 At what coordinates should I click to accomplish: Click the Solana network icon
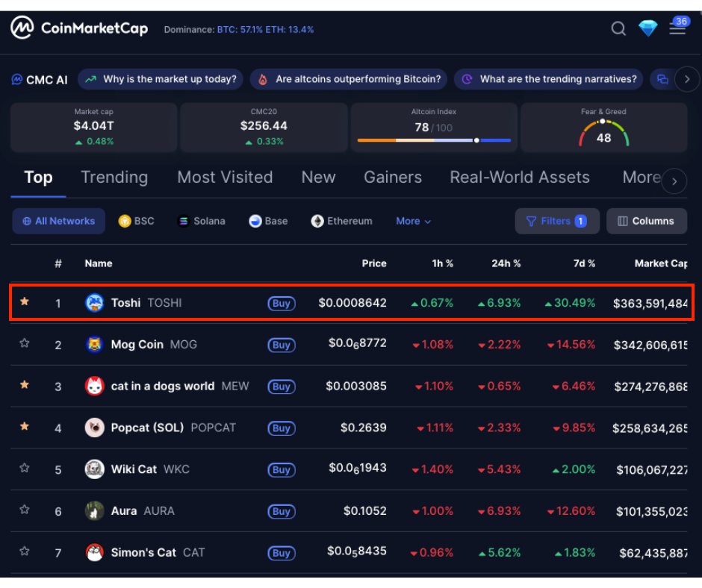coord(184,221)
